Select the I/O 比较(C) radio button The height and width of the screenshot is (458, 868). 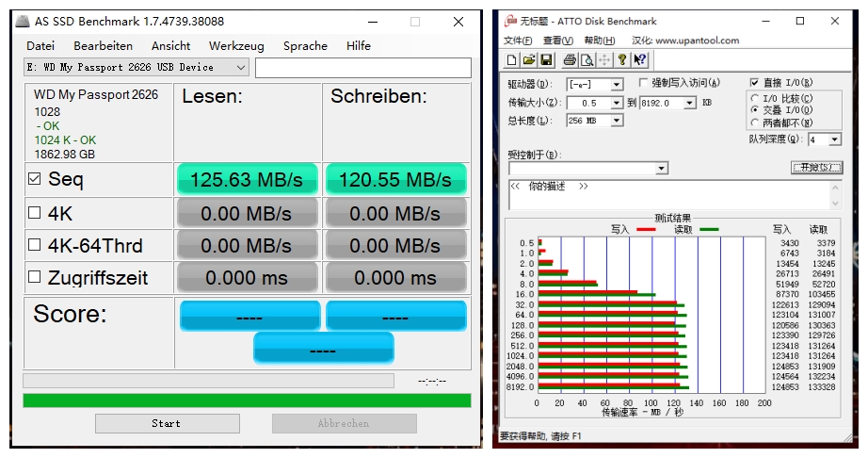click(x=754, y=98)
